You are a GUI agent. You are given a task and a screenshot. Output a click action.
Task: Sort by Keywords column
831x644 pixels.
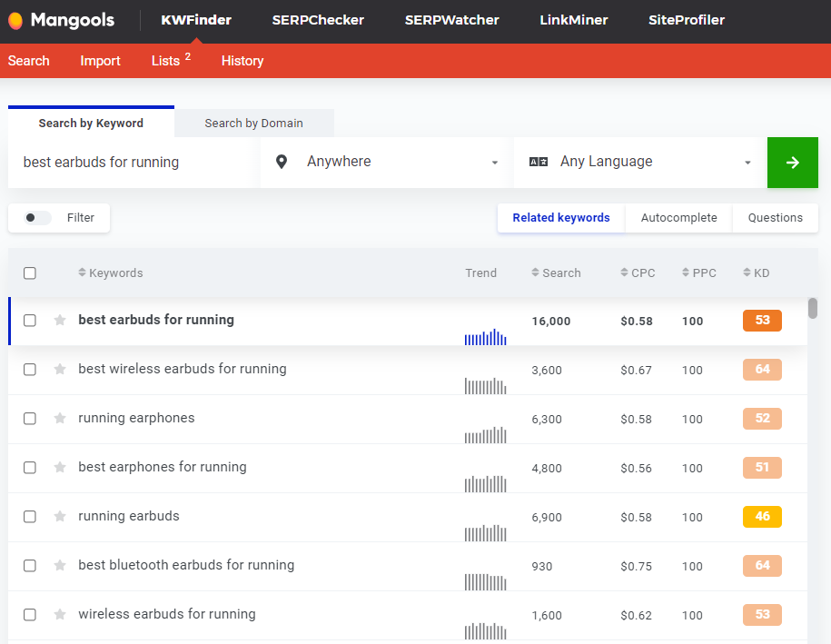tap(110, 273)
